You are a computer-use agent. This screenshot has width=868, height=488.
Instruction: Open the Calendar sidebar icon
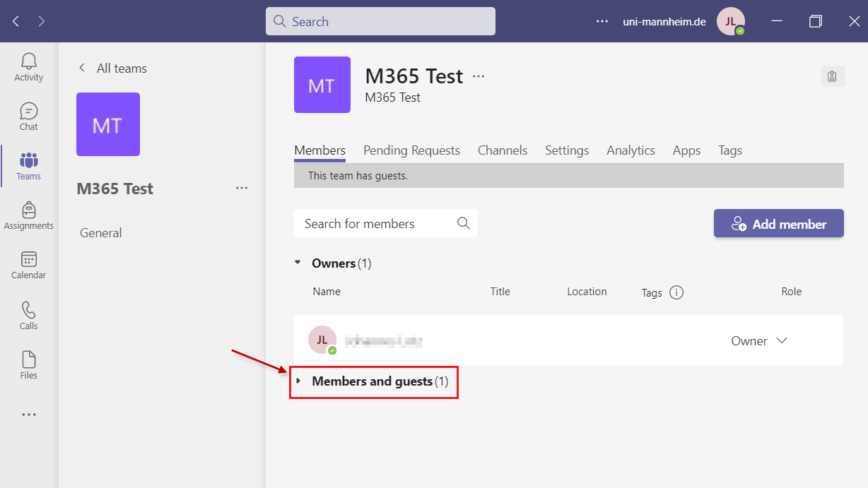29,265
